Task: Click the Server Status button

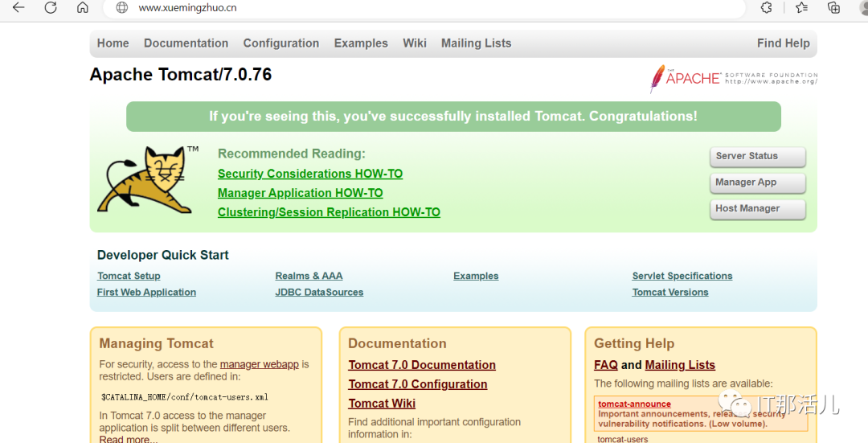Action: [x=758, y=157]
